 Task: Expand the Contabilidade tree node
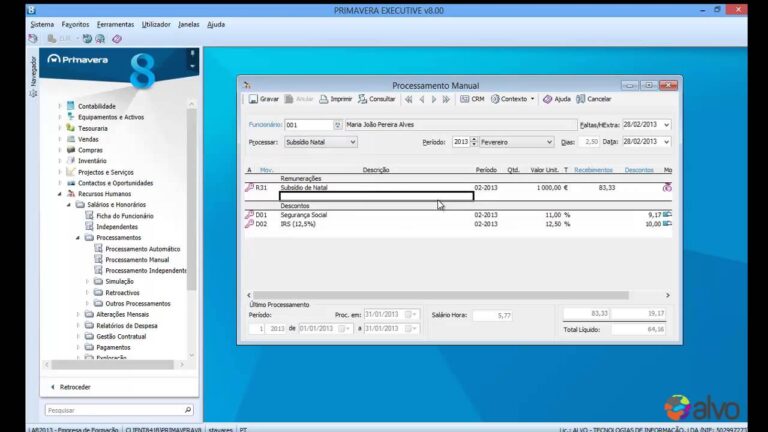point(60,106)
